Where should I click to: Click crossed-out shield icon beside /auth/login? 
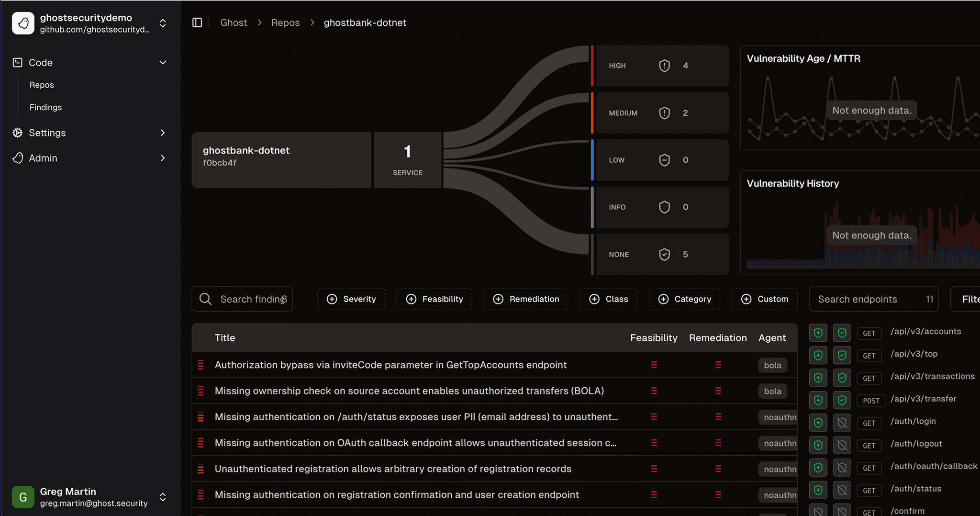842,423
